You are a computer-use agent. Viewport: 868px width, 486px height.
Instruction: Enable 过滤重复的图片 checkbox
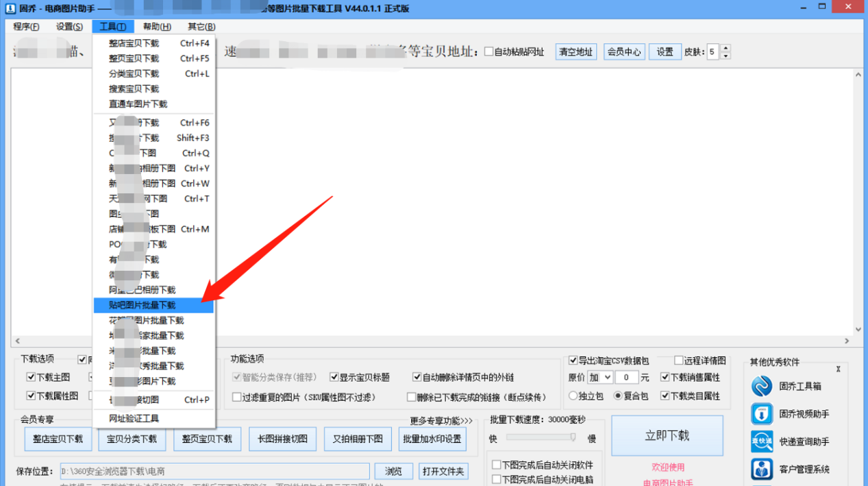[237, 397]
